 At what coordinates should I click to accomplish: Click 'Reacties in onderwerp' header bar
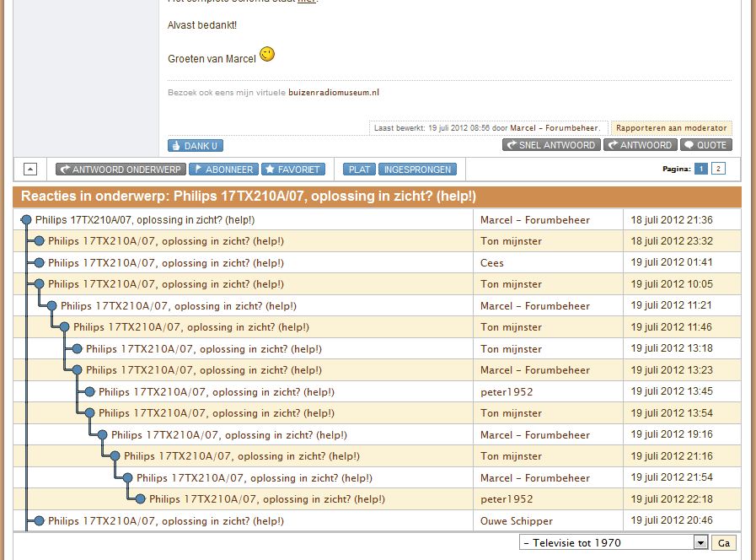[377, 197]
